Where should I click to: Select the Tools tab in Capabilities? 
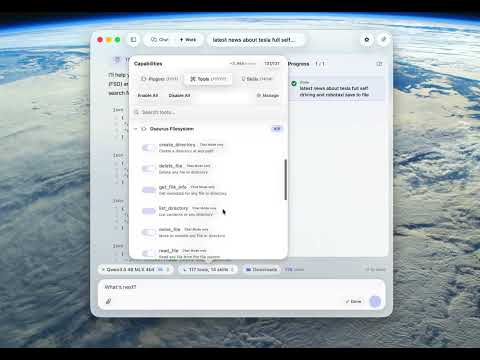coord(208,79)
